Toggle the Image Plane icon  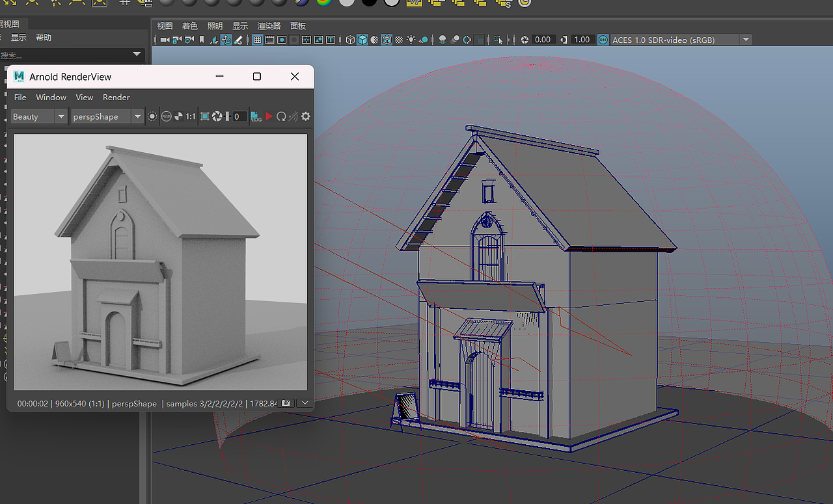[x=213, y=40]
